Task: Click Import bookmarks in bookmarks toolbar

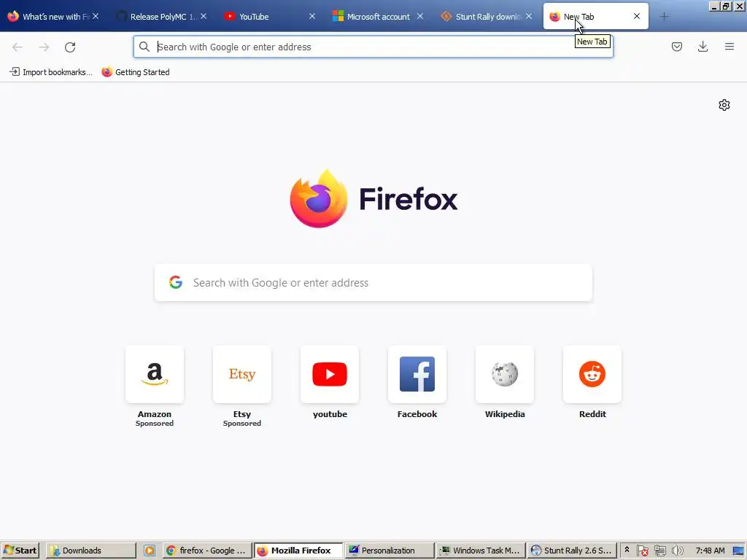Action: point(51,72)
